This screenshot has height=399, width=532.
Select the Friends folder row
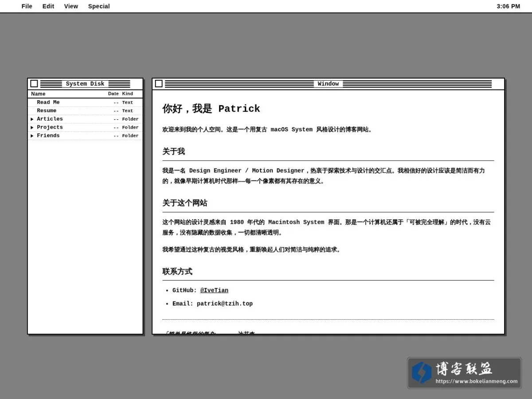click(85, 136)
